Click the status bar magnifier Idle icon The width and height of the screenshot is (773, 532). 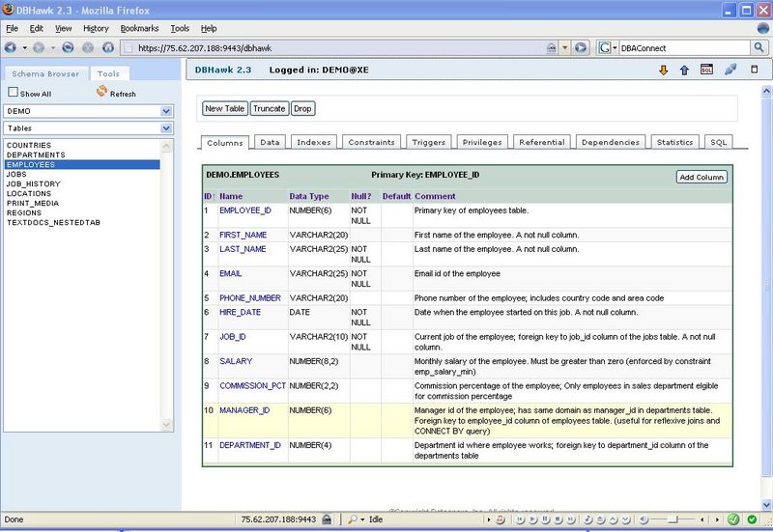click(x=352, y=519)
